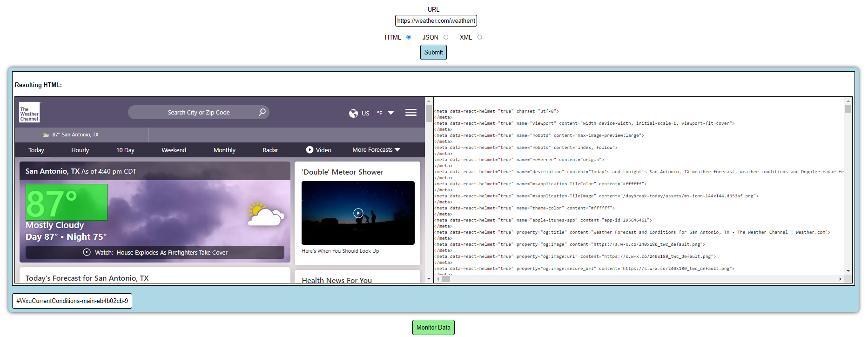Click the preview pane scroll up arrow

pos(429,100)
